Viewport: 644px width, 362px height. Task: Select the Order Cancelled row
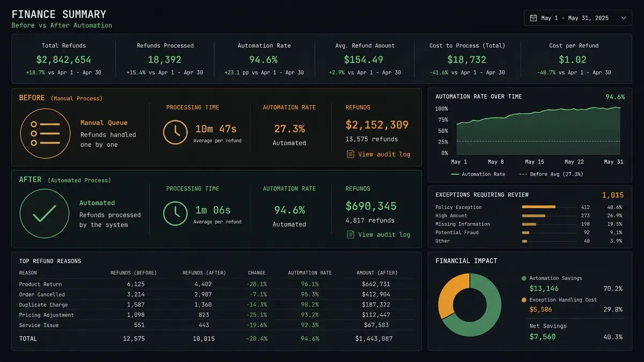tap(216, 294)
